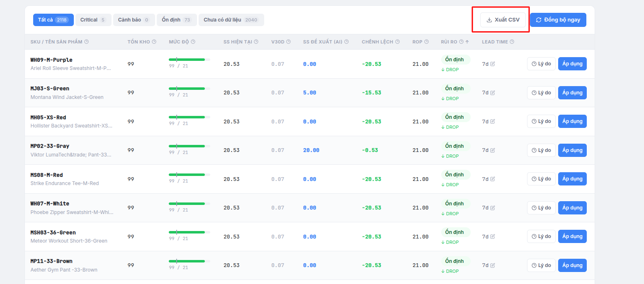
Task: Click difference value -0.53
Action: point(370,150)
